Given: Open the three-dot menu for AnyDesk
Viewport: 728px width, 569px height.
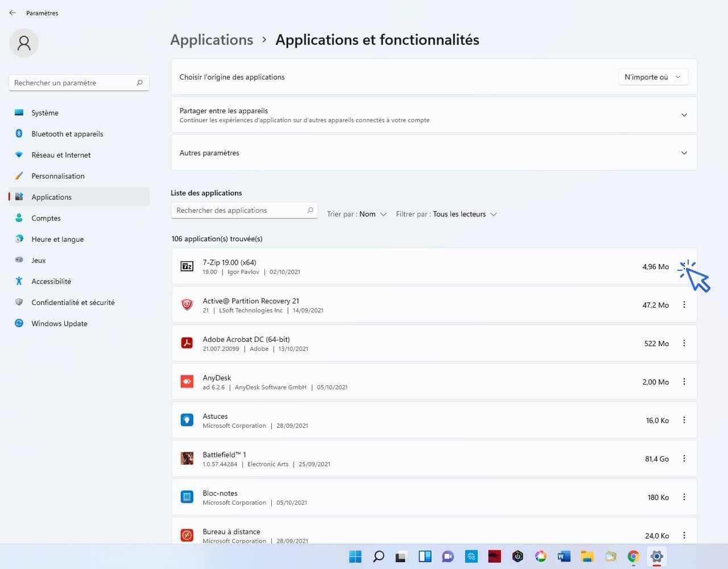Looking at the screenshot, I should [684, 382].
